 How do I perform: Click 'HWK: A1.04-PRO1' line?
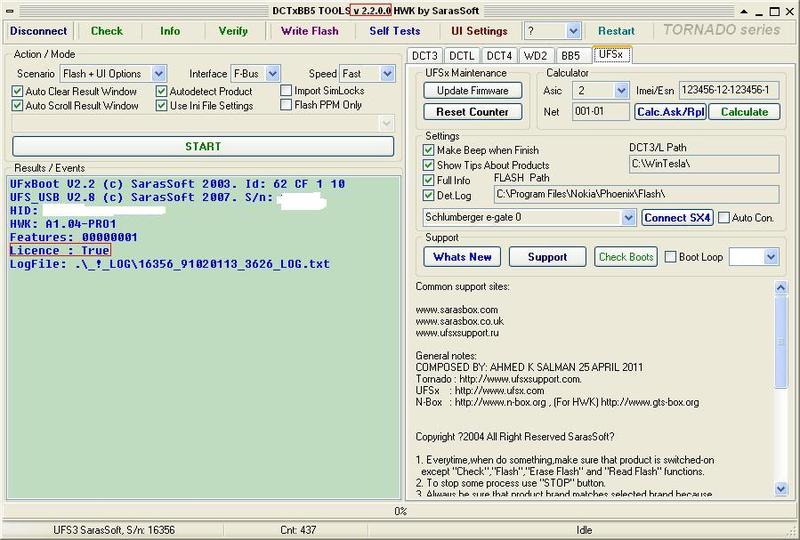pyautogui.click(x=63, y=224)
